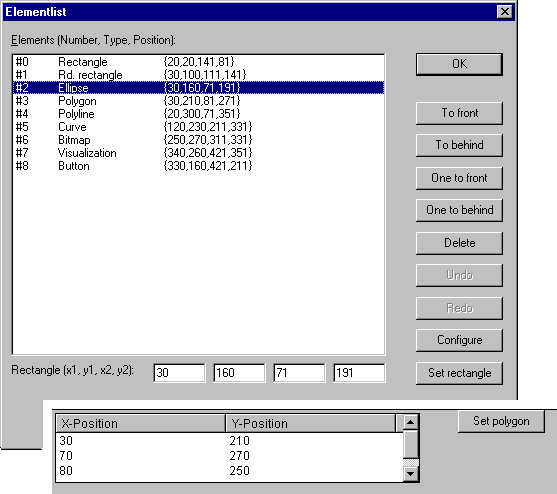
Task: Click the y2 field containing 191
Action: (359, 373)
